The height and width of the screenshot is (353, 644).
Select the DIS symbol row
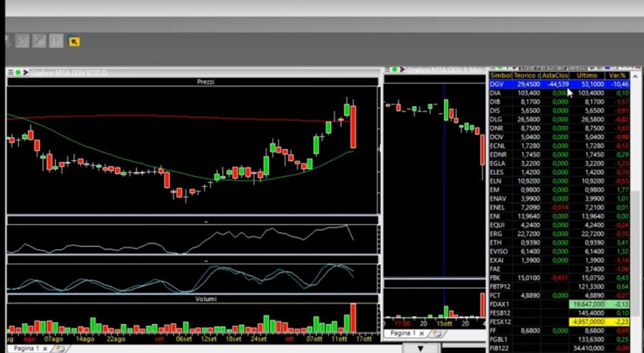(x=559, y=111)
